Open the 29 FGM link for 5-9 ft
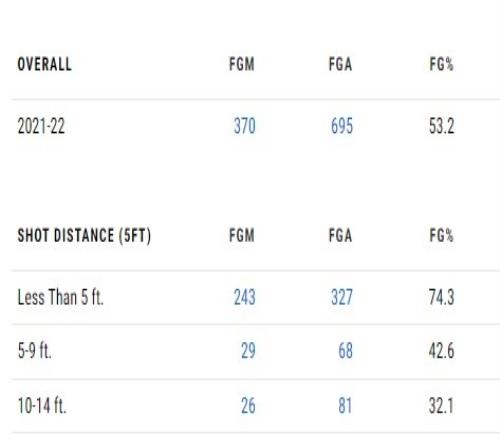The width and height of the screenshot is (500, 440). click(248, 351)
